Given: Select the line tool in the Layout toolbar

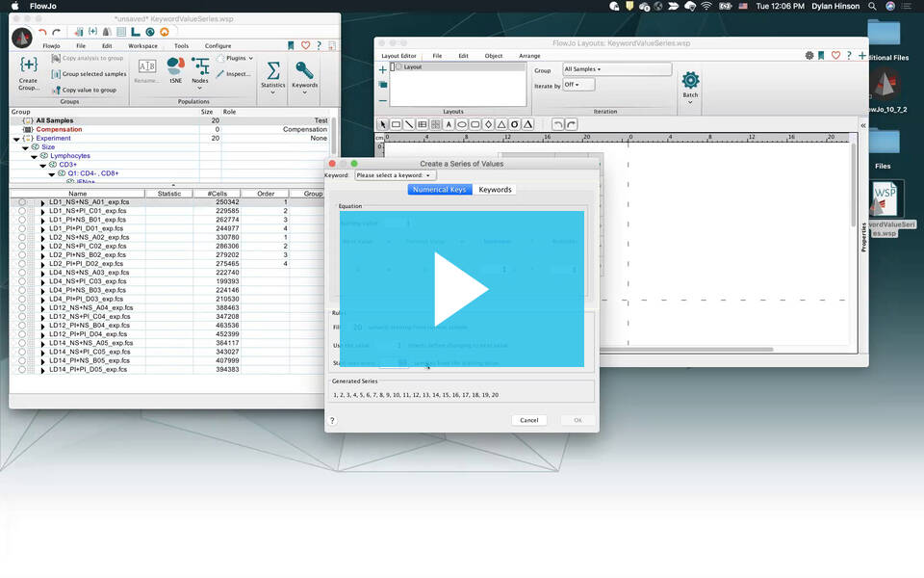Looking at the screenshot, I should 409,124.
